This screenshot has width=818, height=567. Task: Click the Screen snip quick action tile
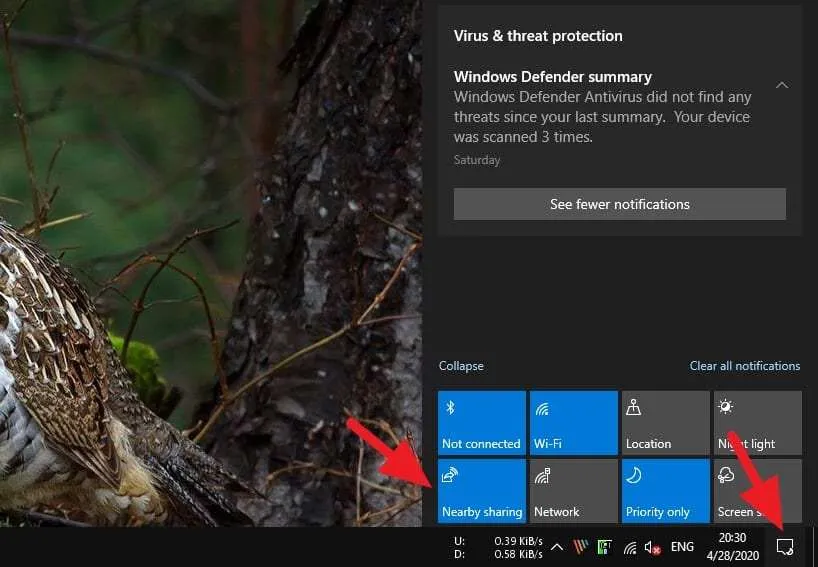(x=757, y=491)
